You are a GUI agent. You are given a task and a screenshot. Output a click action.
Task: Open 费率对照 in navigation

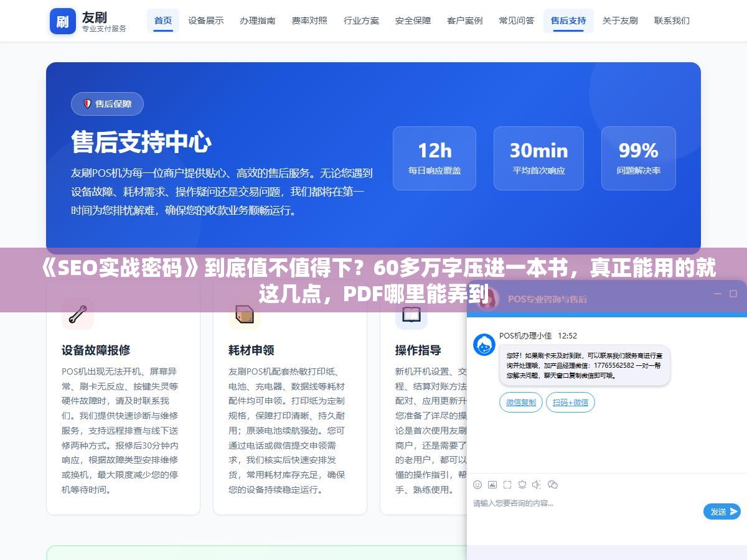click(x=309, y=21)
